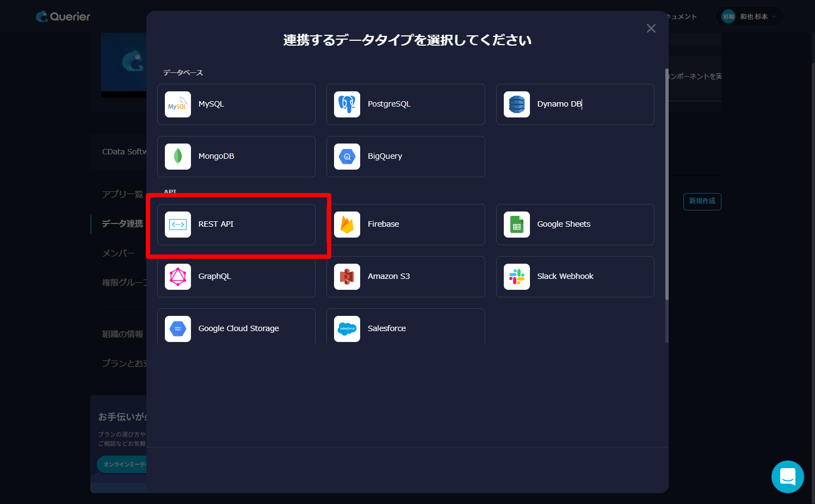815x504 pixels.
Task: Open the プランとお支払い sidebar menu
Action: (124, 363)
